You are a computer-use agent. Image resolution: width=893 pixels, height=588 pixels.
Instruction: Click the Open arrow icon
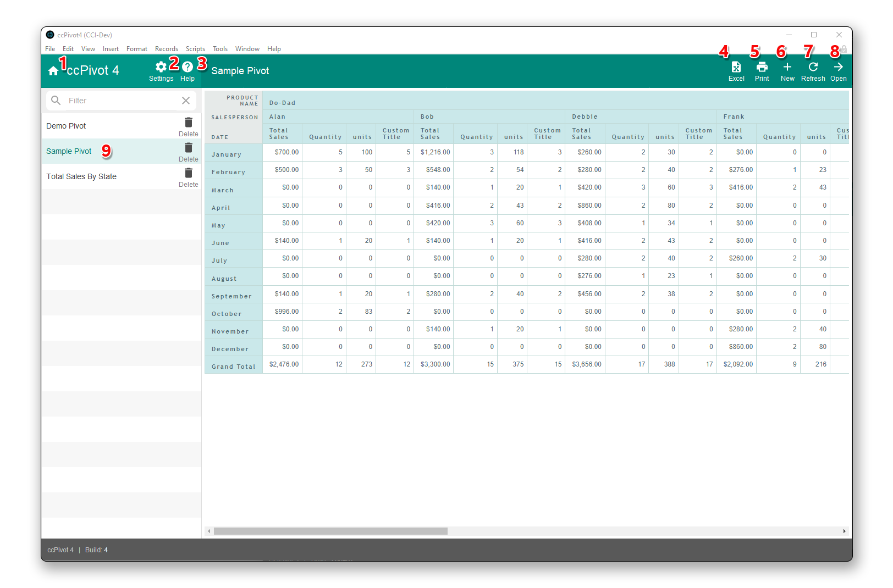coord(838,67)
